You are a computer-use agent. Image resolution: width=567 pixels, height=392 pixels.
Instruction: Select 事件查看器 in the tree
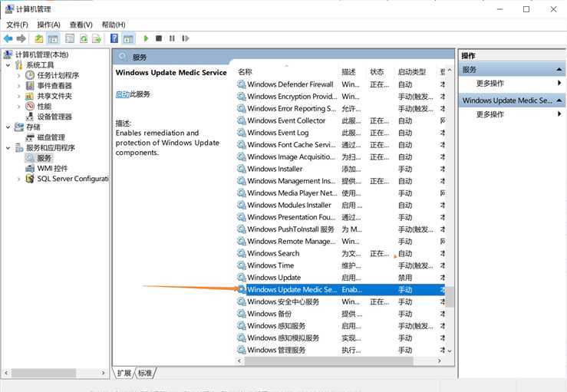click(54, 86)
